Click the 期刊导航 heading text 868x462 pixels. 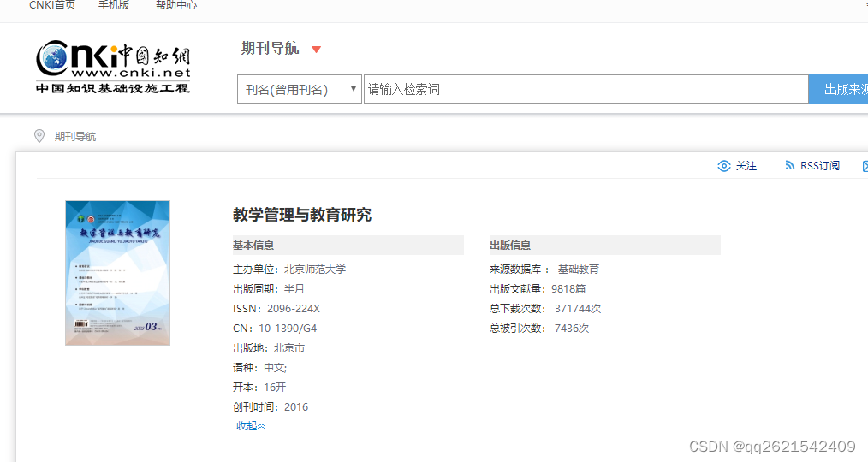tap(271, 49)
